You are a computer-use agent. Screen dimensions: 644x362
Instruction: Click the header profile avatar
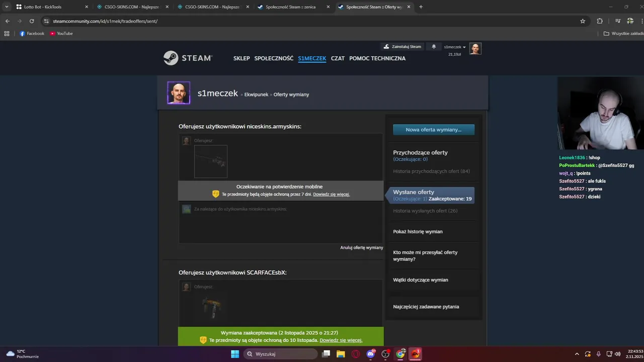pos(475,48)
